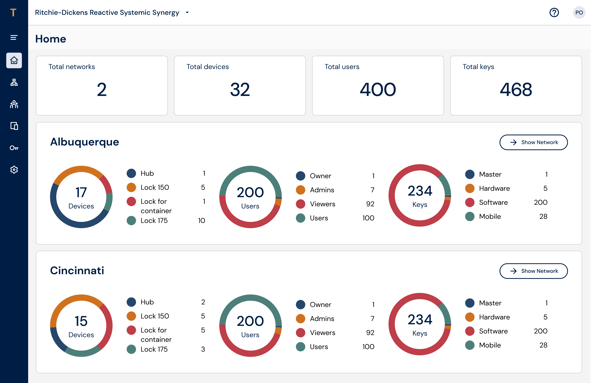Open the users group icon in sidebar
Image resolution: width=591 pixels, height=383 pixels.
(x=14, y=104)
